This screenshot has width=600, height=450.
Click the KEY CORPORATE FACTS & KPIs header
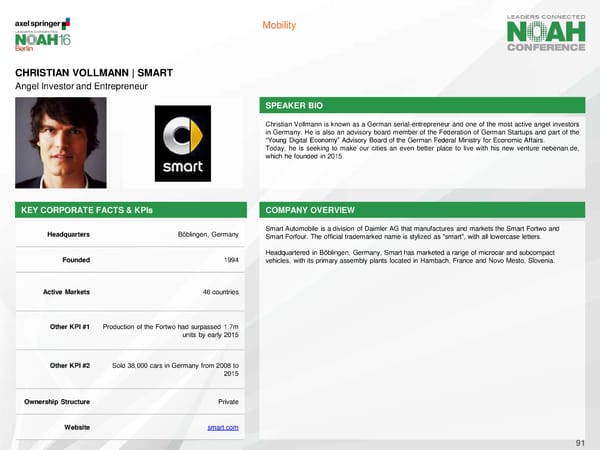pos(76,211)
